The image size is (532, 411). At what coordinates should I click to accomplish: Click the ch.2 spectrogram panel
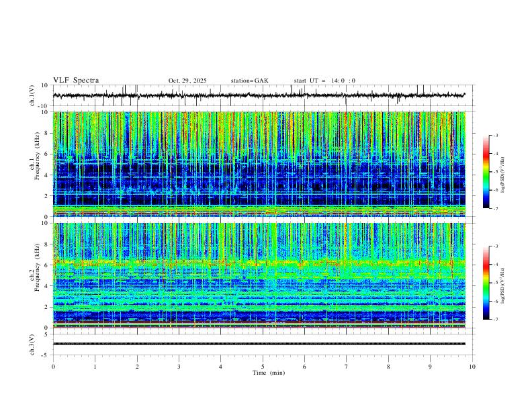coord(259,275)
